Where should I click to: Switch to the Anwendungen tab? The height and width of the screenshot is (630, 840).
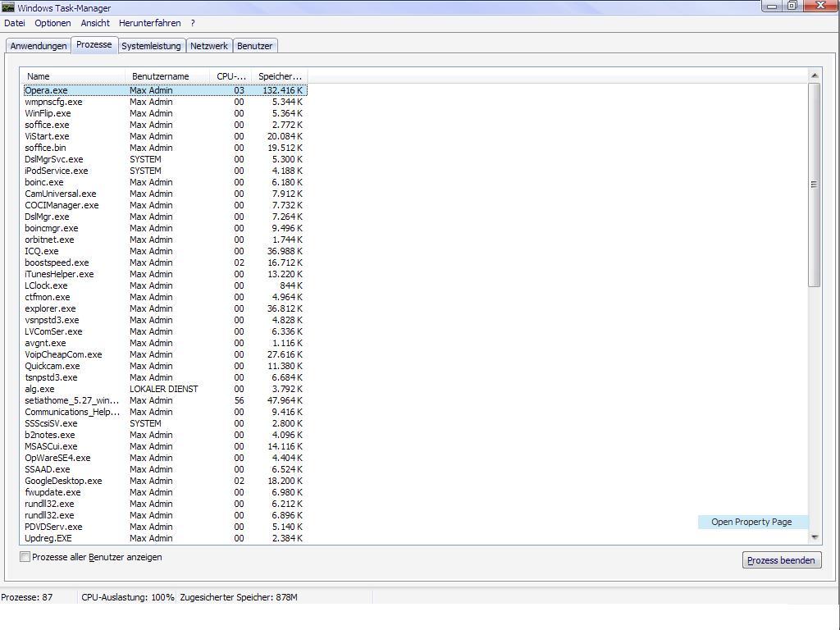coord(39,46)
